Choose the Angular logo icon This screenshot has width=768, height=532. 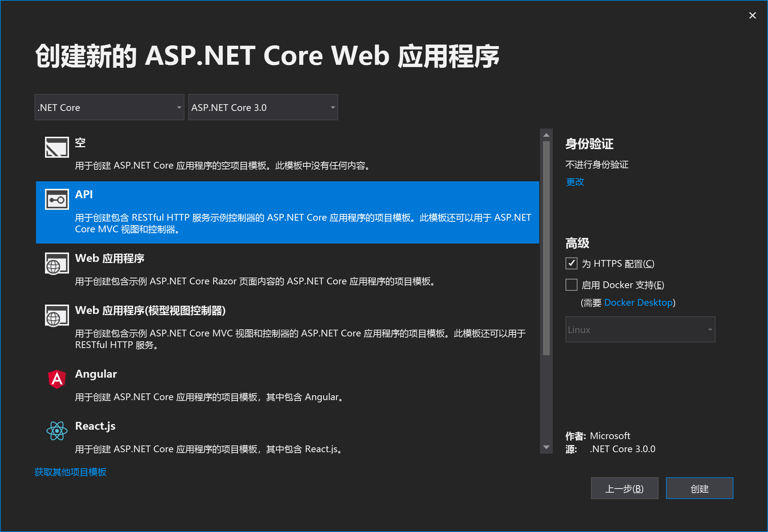coord(57,379)
